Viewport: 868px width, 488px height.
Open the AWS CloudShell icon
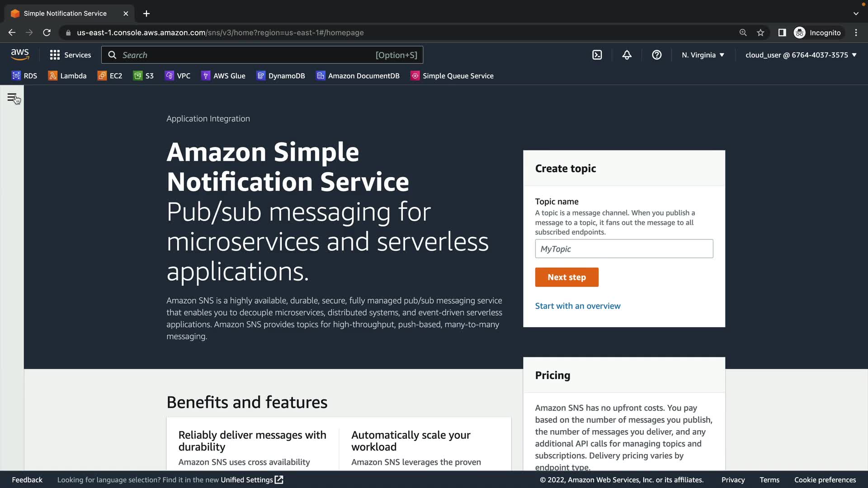[597, 55]
